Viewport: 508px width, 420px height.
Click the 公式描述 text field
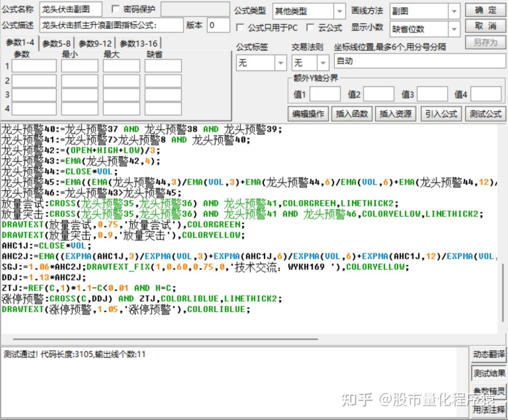(x=111, y=25)
